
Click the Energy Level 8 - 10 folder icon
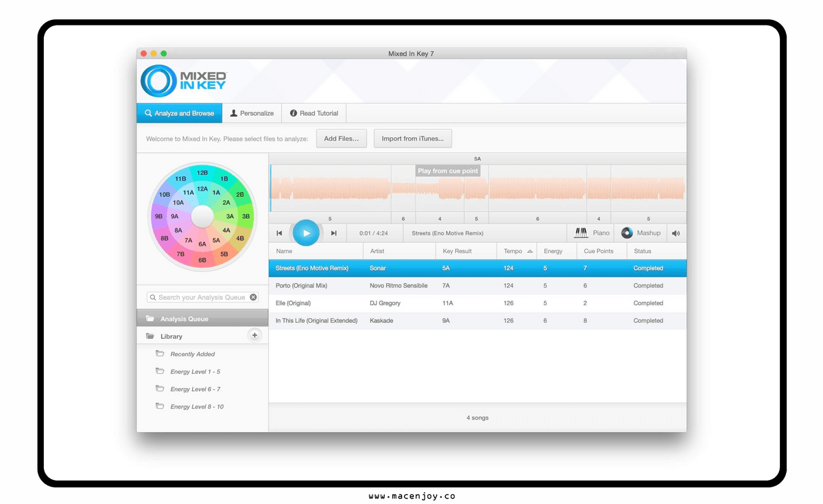coord(160,407)
